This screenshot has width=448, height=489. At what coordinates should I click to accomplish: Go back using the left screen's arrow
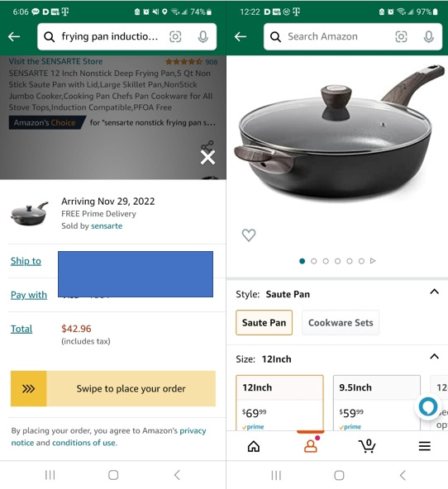(14, 37)
